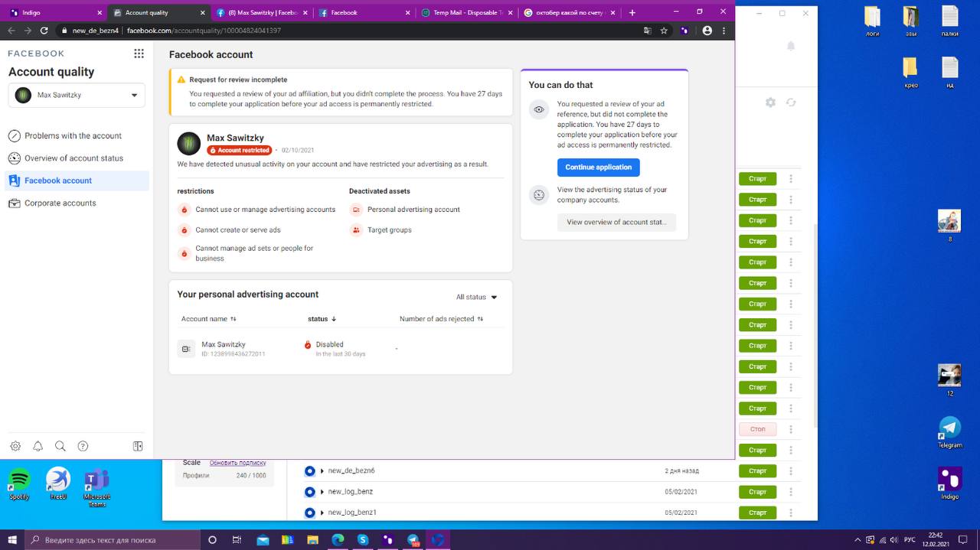The height and width of the screenshot is (550, 980).
Task: Open the Windows Start menu
Action: (12, 540)
